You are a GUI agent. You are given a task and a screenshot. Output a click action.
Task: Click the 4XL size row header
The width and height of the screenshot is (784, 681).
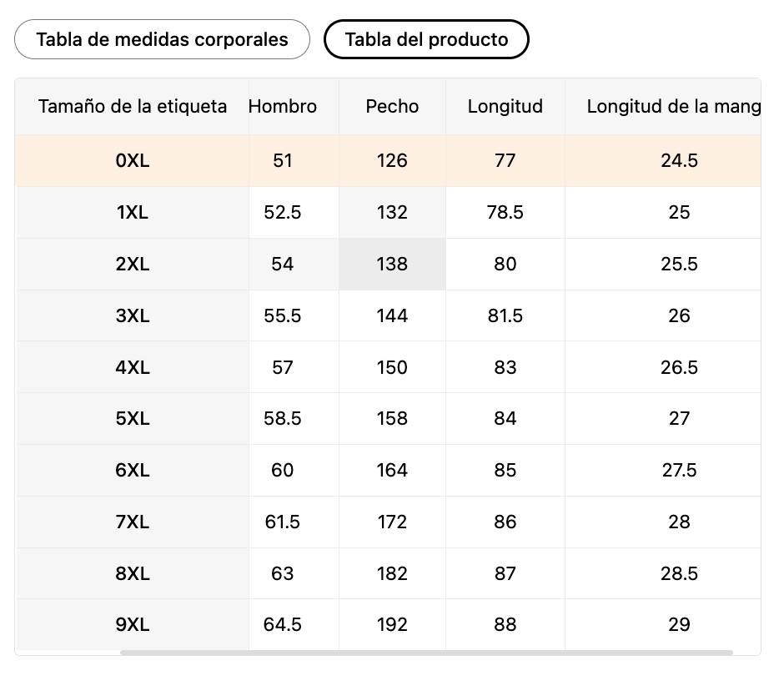133,367
